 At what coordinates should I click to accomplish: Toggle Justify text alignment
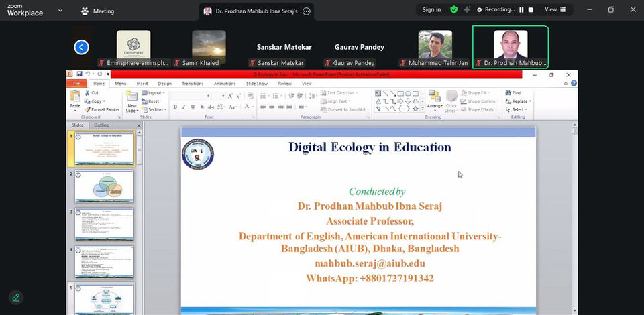point(289,107)
